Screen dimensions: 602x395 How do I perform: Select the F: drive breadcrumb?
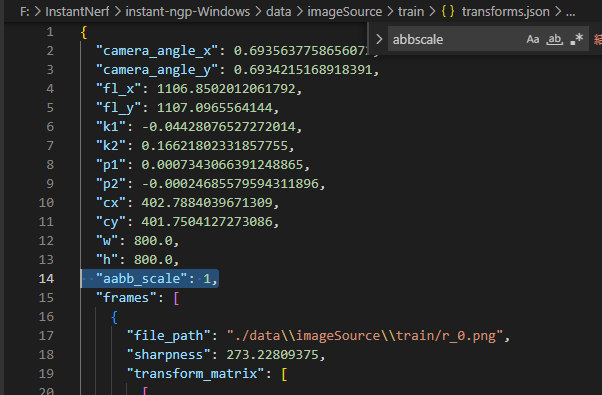point(25,12)
